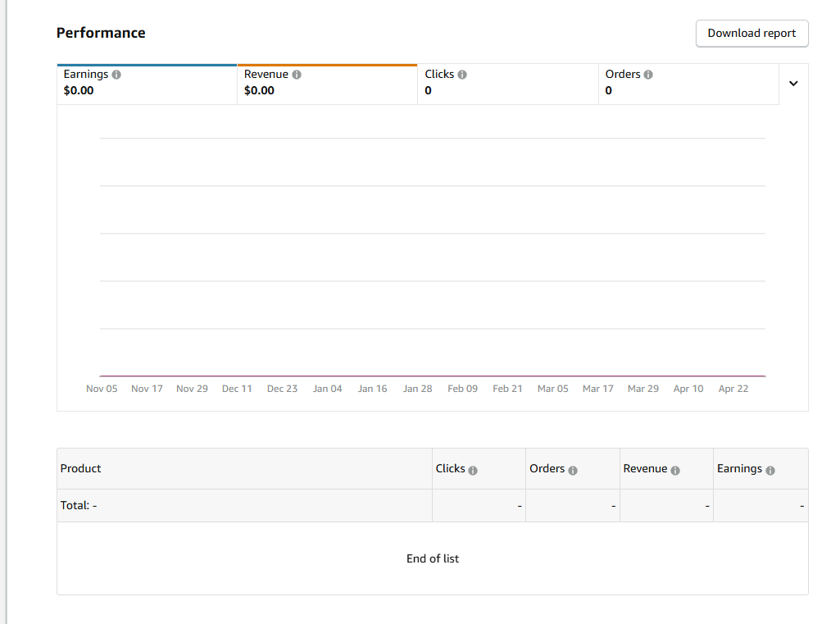Toggle the Earnings $0.00 metric on the chart
Viewport: 840px width, 624px height.
tap(147, 84)
